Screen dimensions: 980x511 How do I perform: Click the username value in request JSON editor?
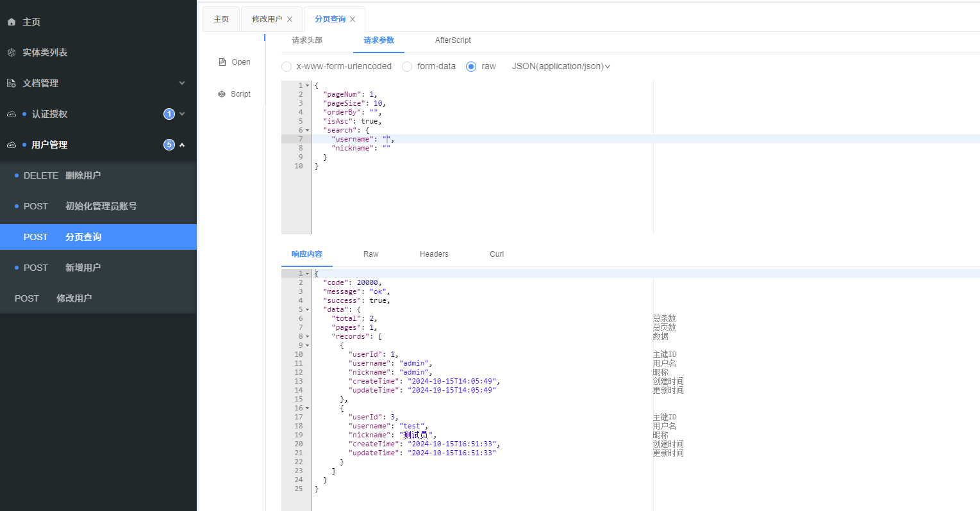coord(387,139)
